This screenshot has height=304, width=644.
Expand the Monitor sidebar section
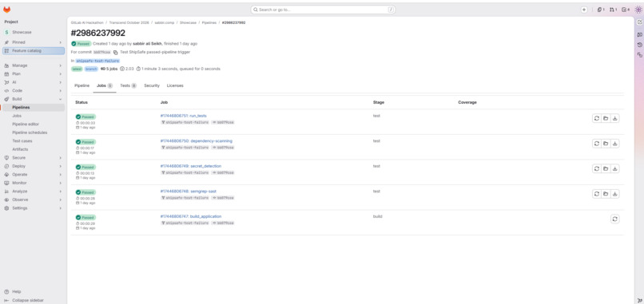coord(34,183)
